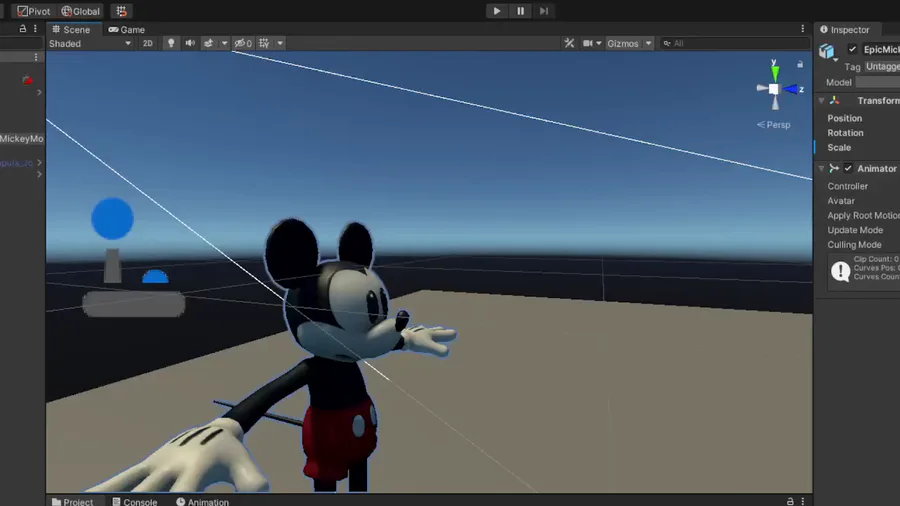Click the Animator component icon

(x=834, y=169)
